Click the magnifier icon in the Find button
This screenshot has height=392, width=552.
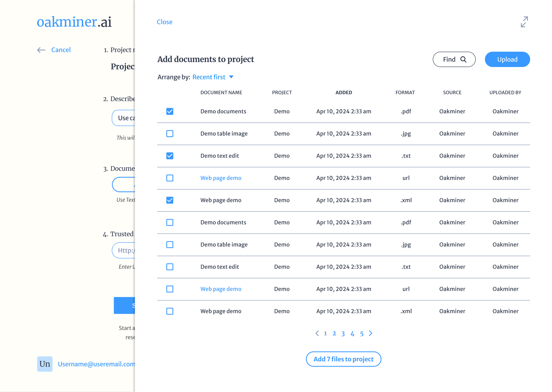coord(464,59)
